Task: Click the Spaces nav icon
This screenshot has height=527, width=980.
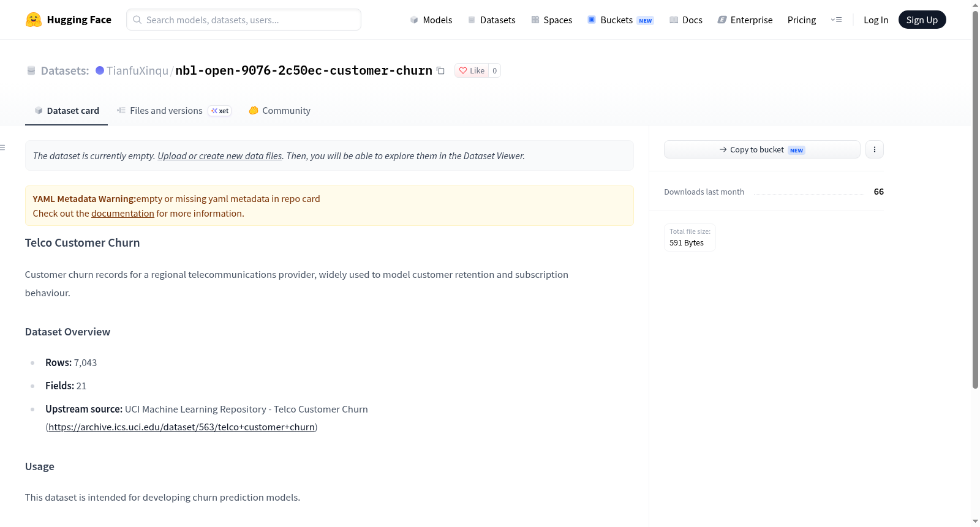Action: (535, 20)
